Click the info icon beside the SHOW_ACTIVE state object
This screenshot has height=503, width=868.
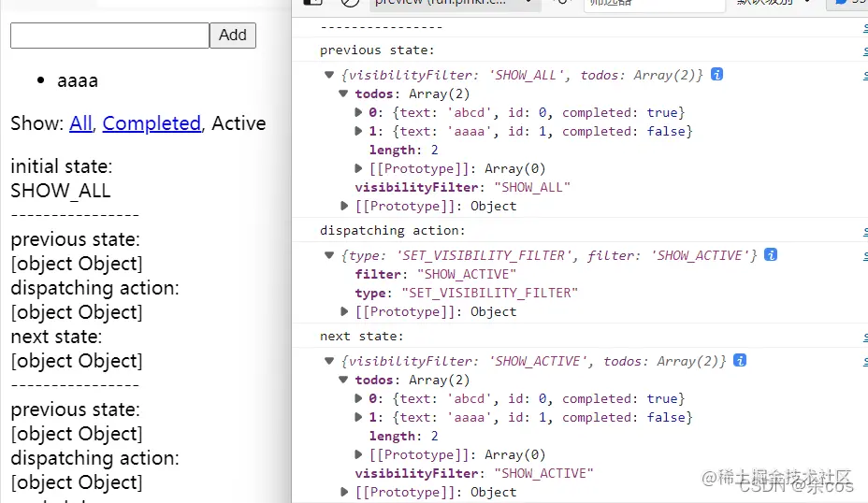(x=740, y=360)
